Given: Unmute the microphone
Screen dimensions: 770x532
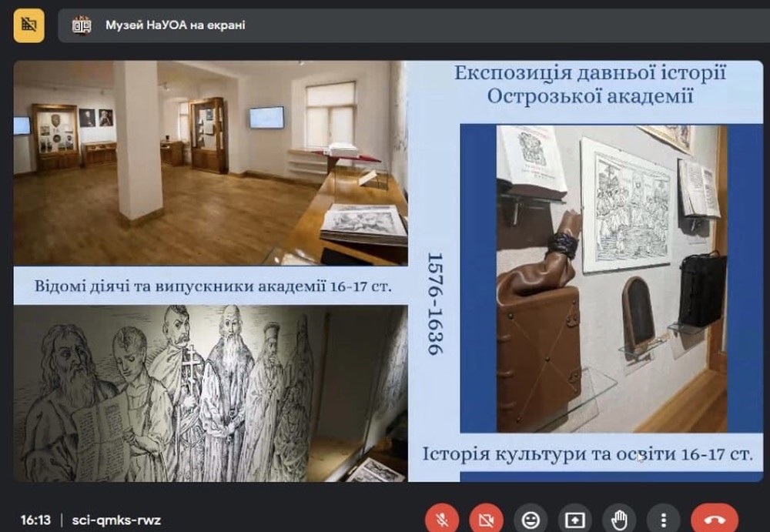Looking at the screenshot, I should tap(442, 520).
